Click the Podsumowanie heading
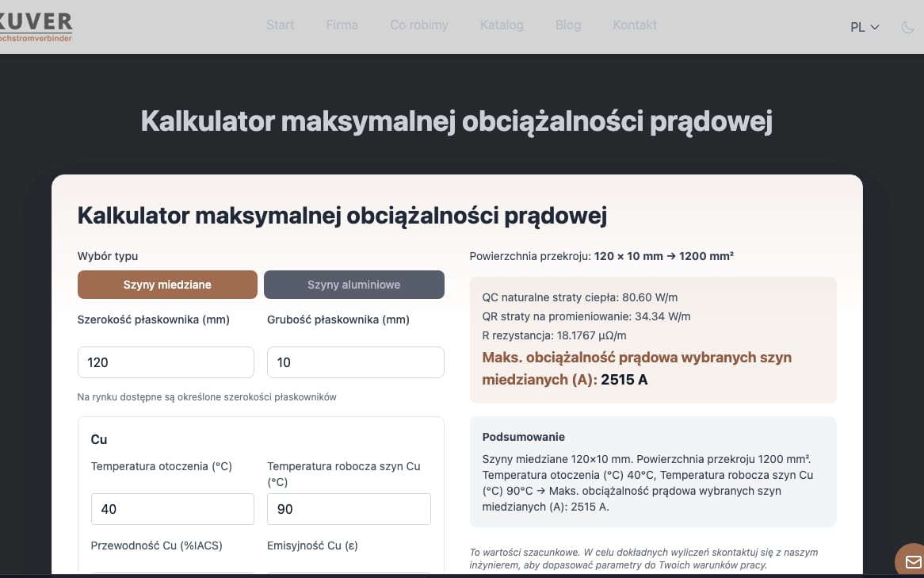This screenshot has width=924, height=578. [x=523, y=437]
